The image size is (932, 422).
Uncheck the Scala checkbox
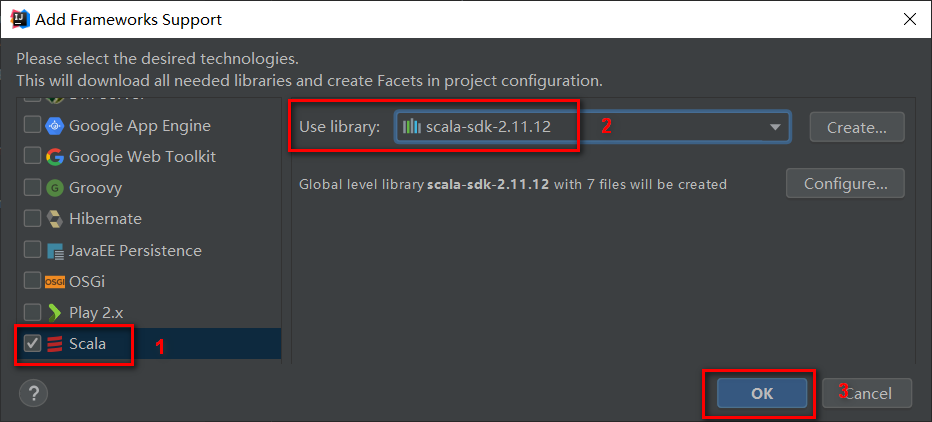(x=32, y=344)
